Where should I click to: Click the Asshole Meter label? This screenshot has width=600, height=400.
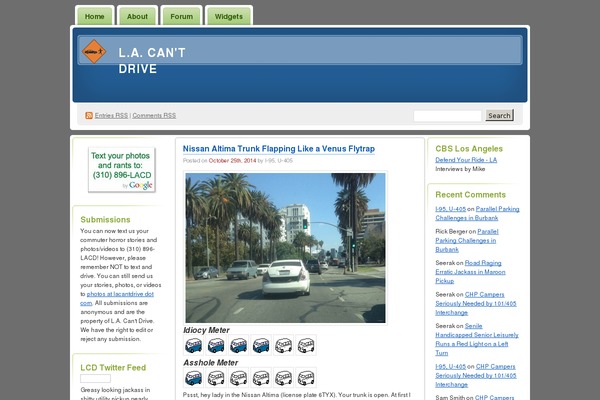point(210,362)
